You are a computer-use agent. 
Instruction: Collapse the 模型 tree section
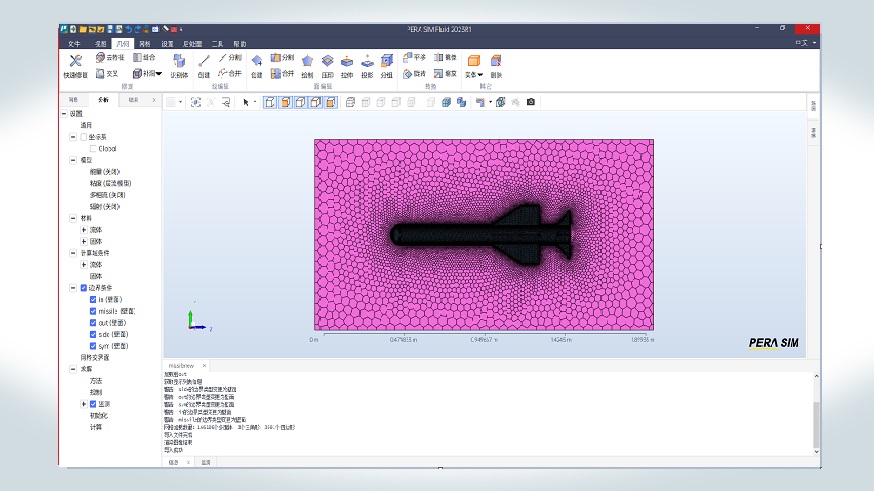click(x=73, y=160)
